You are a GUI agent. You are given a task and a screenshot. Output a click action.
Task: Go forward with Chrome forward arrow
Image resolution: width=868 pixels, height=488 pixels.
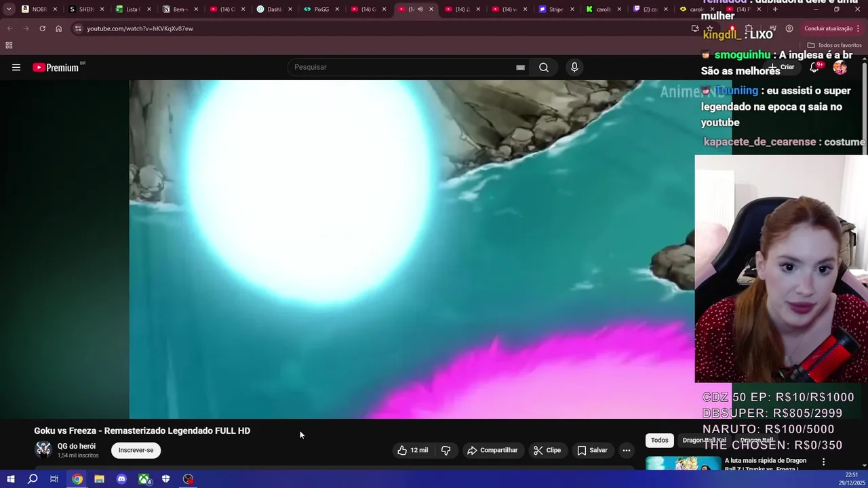click(26, 28)
